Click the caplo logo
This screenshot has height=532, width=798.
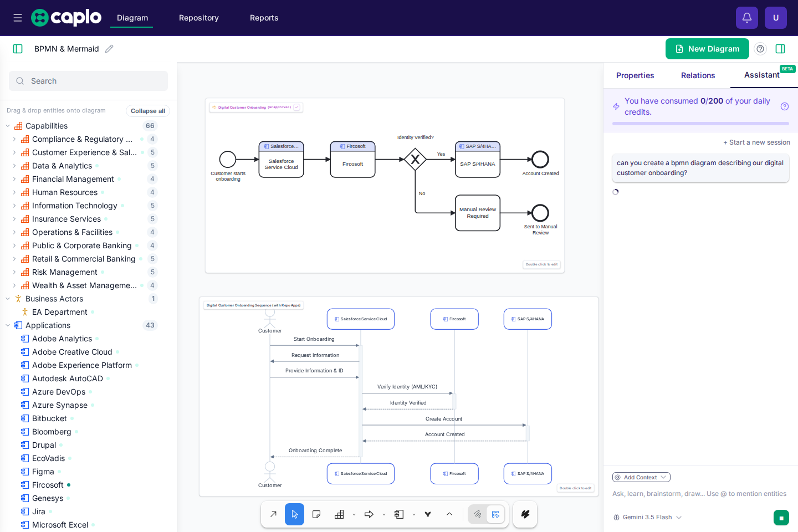click(66, 18)
